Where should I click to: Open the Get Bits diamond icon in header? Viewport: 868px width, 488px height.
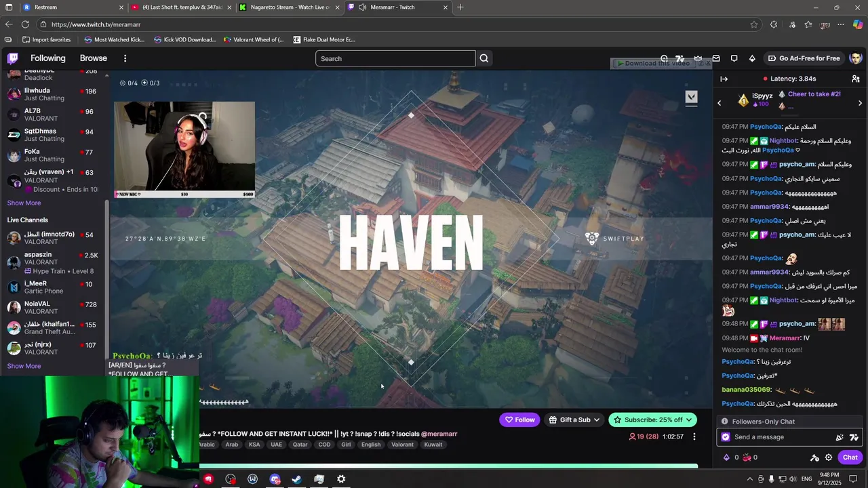(752, 58)
